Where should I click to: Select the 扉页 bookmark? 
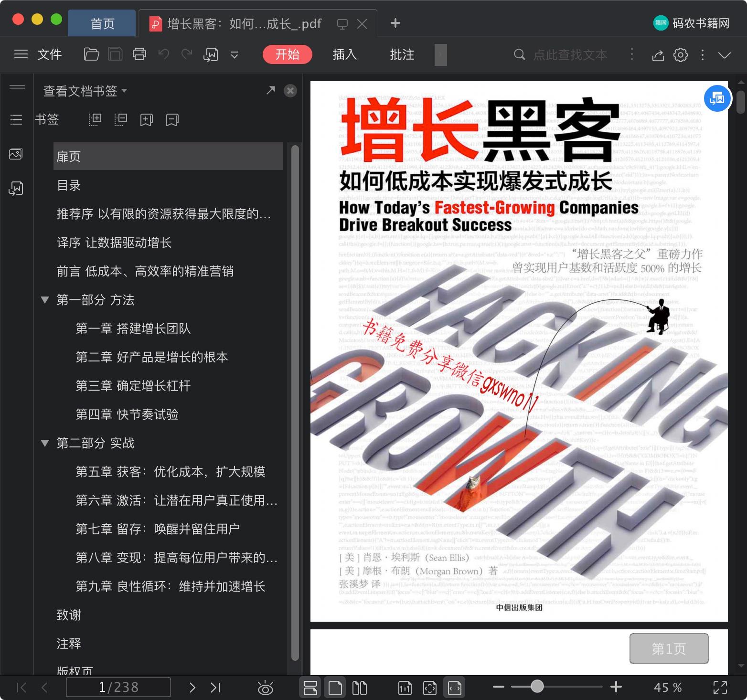coord(168,156)
